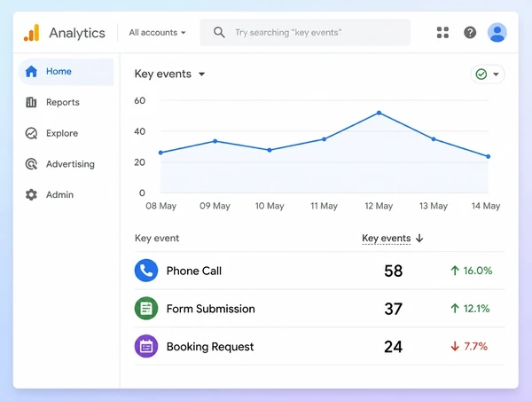Expand the Key events metric dropdown
The width and height of the screenshot is (532, 401).
169,74
